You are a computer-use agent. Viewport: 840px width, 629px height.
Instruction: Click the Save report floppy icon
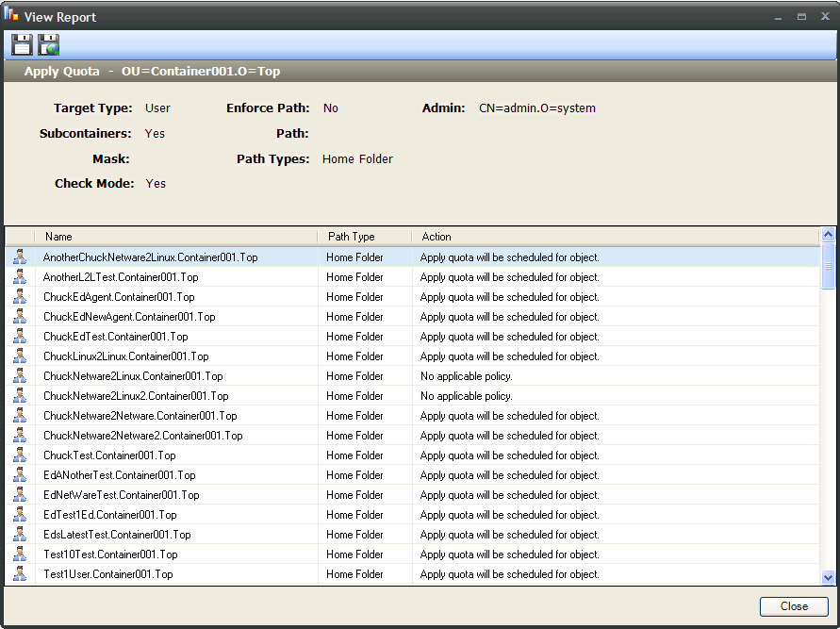pyautogui.click(x=22, y=45)
